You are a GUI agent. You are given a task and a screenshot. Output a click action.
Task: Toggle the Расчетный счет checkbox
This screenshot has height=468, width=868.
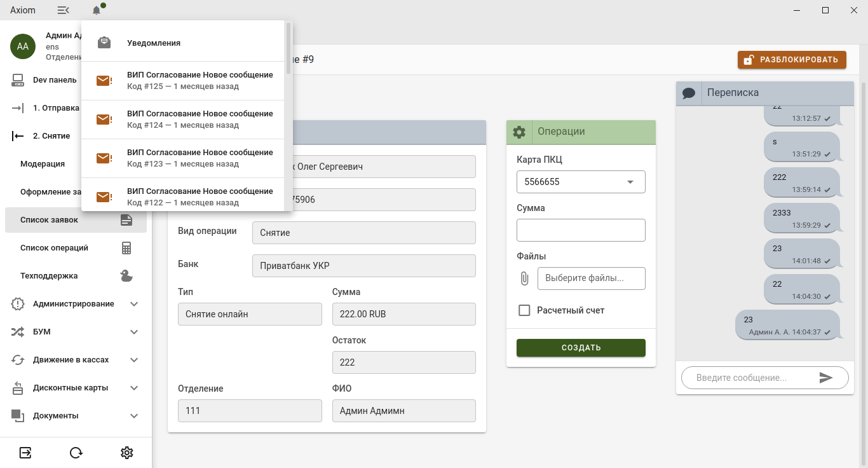tap(524, 310)
